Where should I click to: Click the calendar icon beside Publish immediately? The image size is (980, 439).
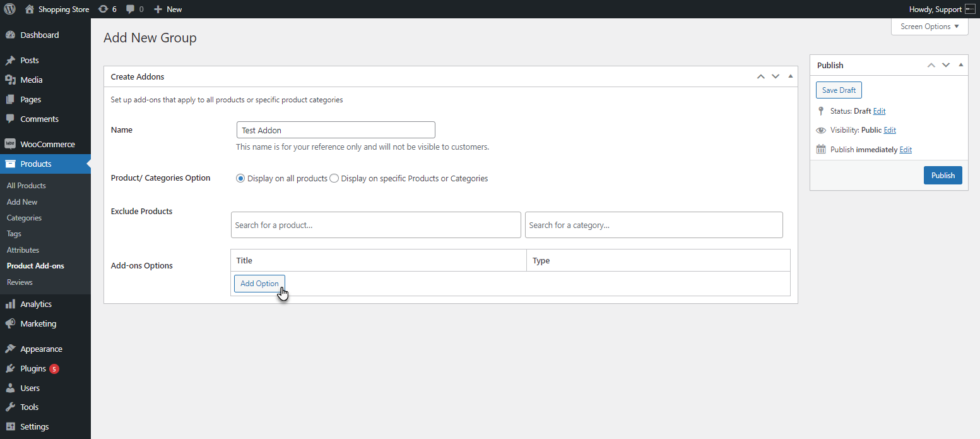tap(821, 150)
